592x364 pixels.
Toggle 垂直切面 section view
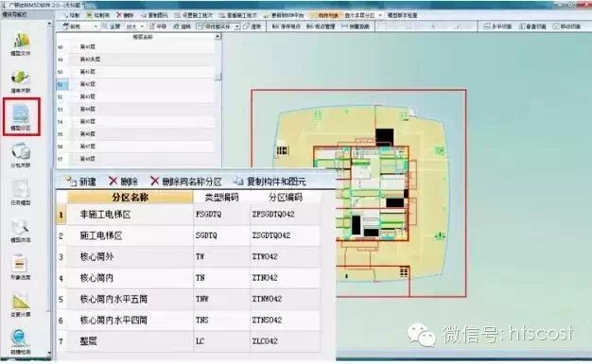[x=532, y=26]
